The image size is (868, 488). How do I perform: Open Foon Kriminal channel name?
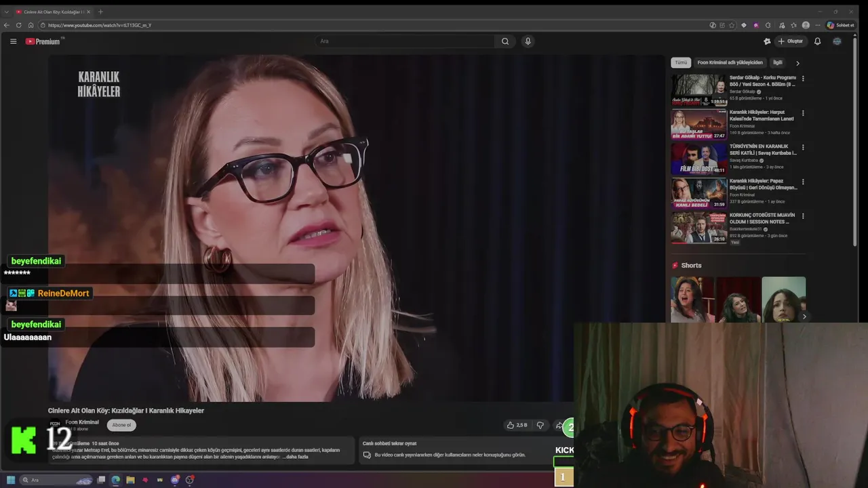coord(82,422)
